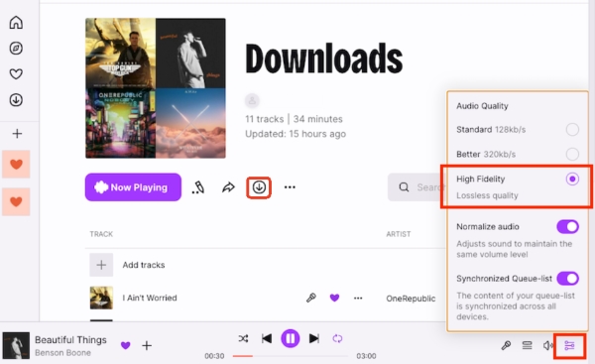Sort by the TRACK column header
Screen dimensions: 595x364
(101, 234)
